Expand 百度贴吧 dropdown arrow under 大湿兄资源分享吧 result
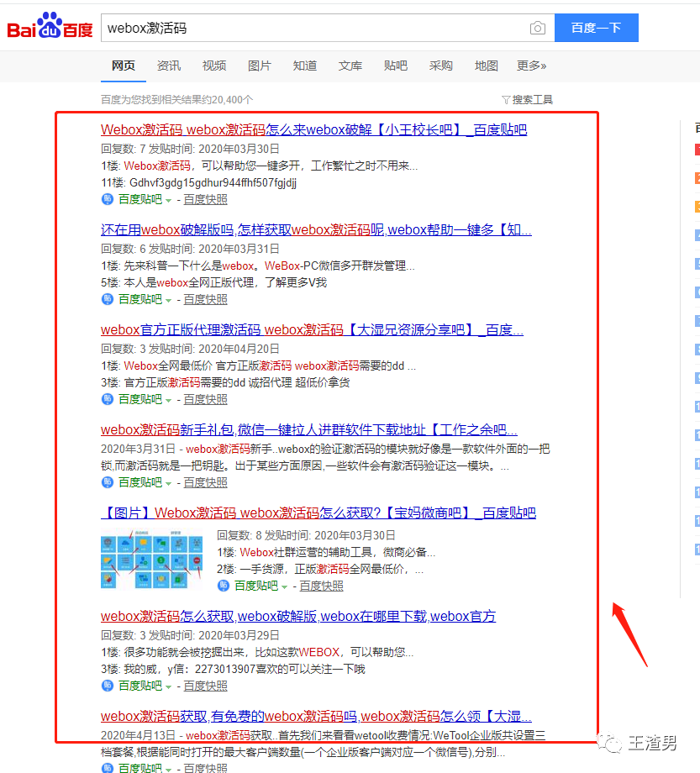 point(169,400)
